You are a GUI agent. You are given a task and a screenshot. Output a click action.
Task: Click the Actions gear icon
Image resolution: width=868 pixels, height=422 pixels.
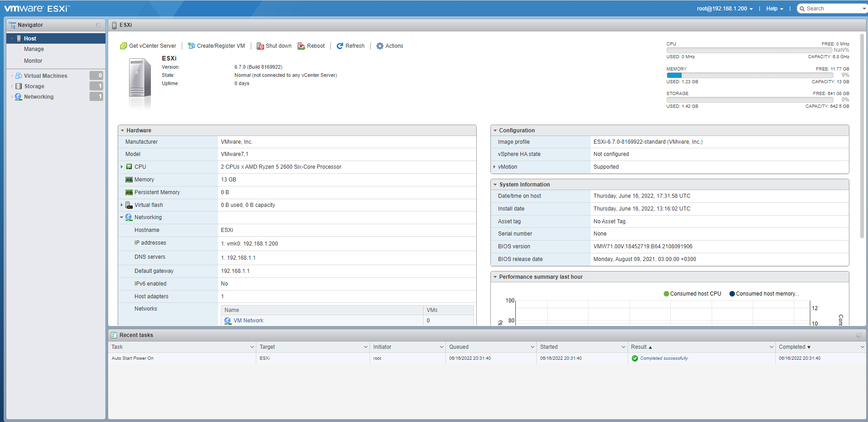point(380,46)
